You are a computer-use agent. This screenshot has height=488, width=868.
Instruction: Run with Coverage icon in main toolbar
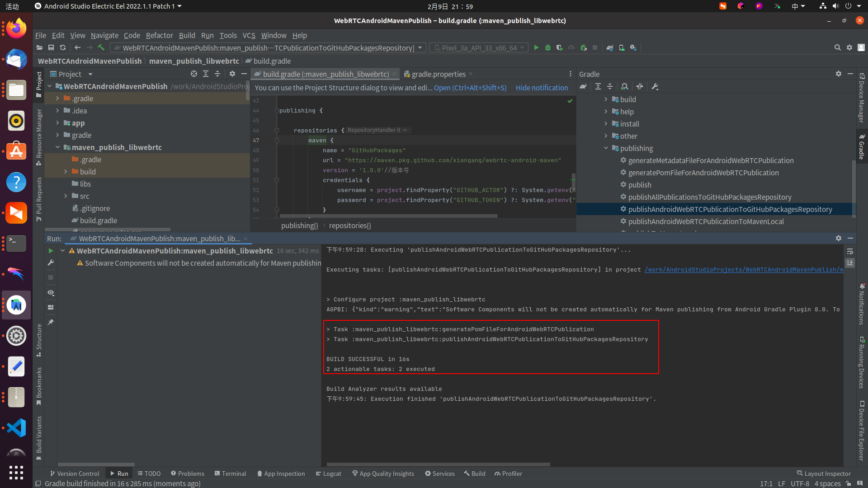click(560, 47)
